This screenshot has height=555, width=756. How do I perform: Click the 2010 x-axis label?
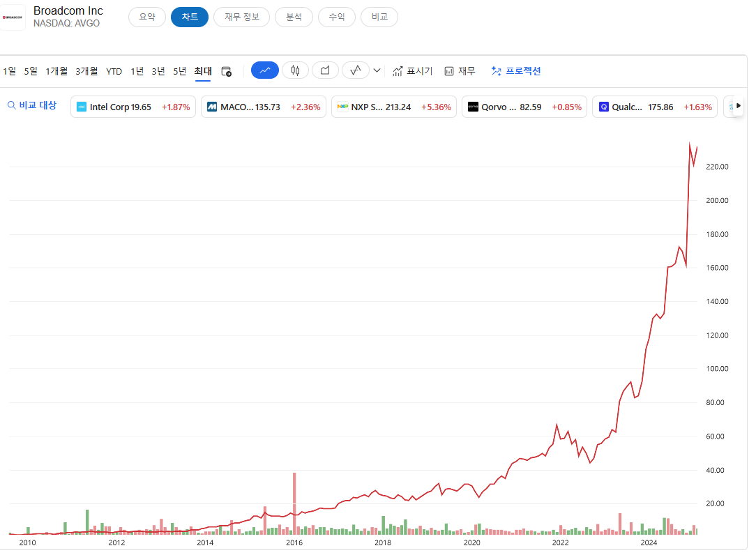pos(27,543)
